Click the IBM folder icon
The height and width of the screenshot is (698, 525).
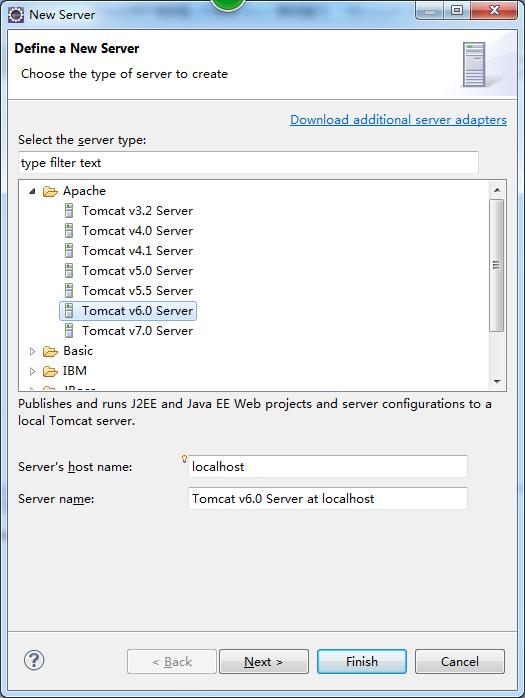[50, 371]
